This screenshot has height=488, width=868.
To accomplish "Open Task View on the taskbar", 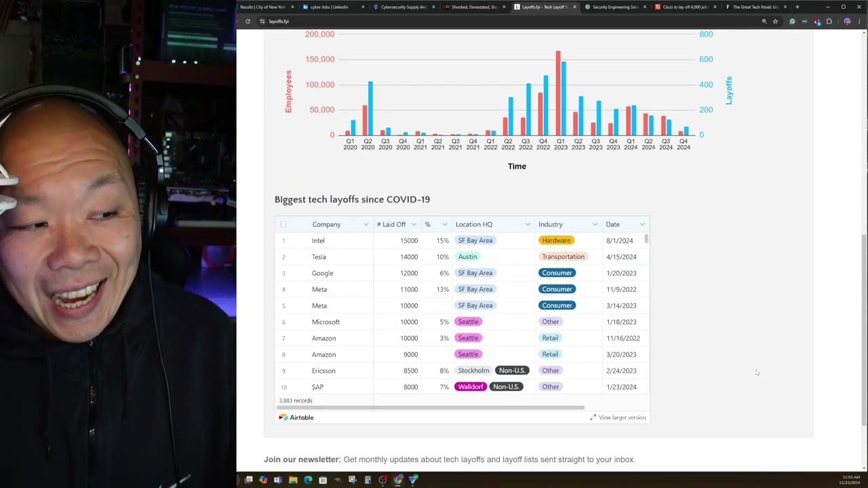I will [249, 480].
